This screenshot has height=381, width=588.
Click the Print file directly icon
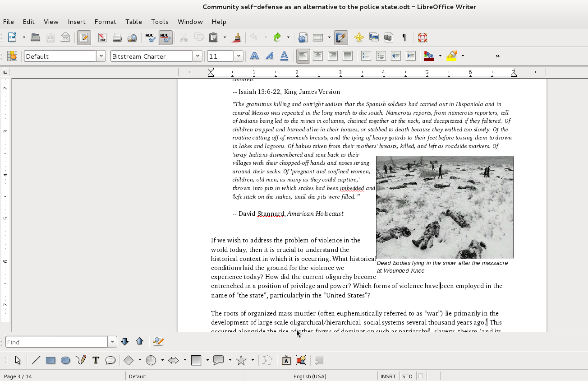point(117,37)
